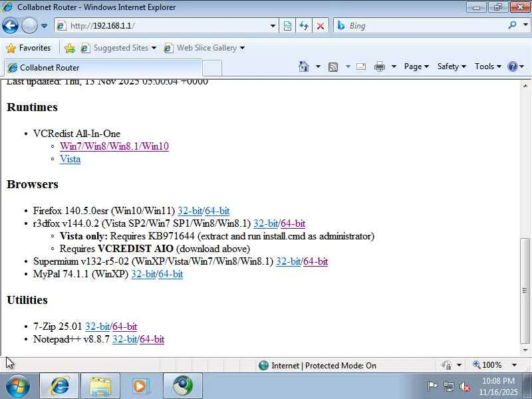Click the status bar privacy lock icon
This screenshot has height=399, width=532.
[446, 365]
